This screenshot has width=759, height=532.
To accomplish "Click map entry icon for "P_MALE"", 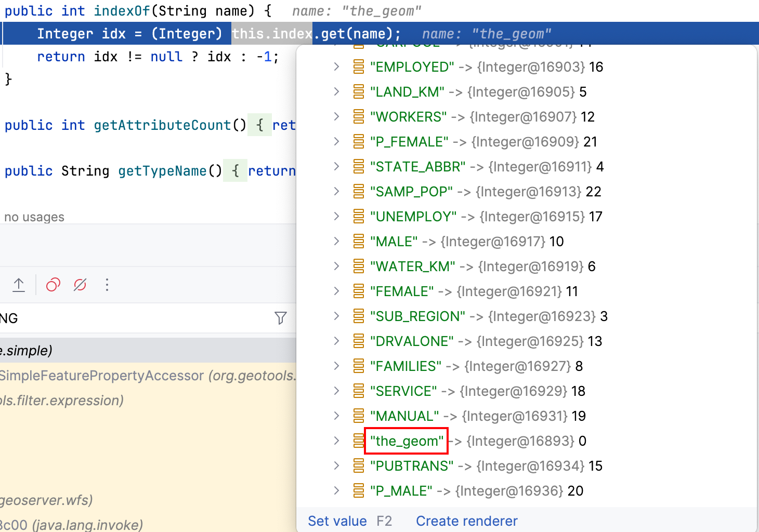I will pos(359,491).
